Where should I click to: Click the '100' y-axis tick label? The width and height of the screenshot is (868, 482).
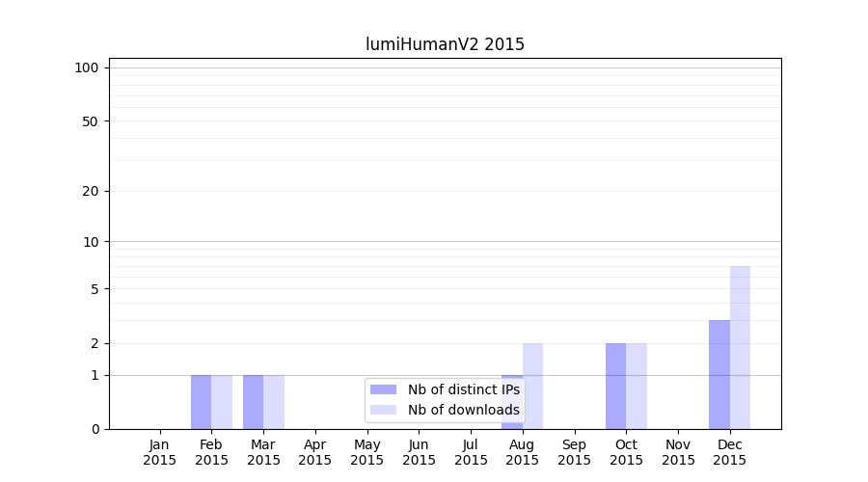coord(87,67)
